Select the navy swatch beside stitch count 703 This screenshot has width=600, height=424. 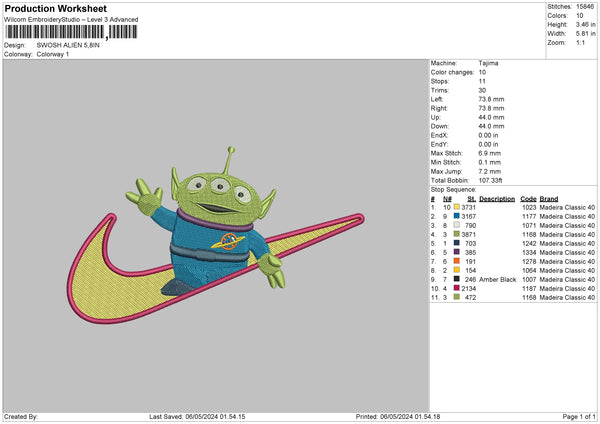coord(457,243)
